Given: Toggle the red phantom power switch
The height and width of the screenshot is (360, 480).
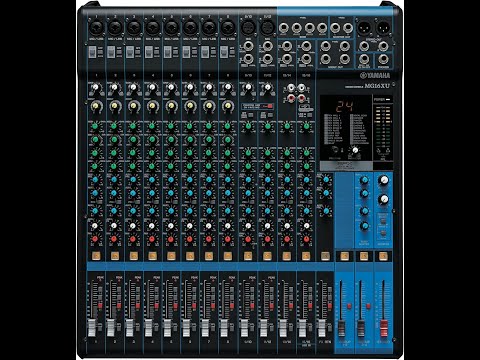Looking at the screenshot, I should (270, 106).
